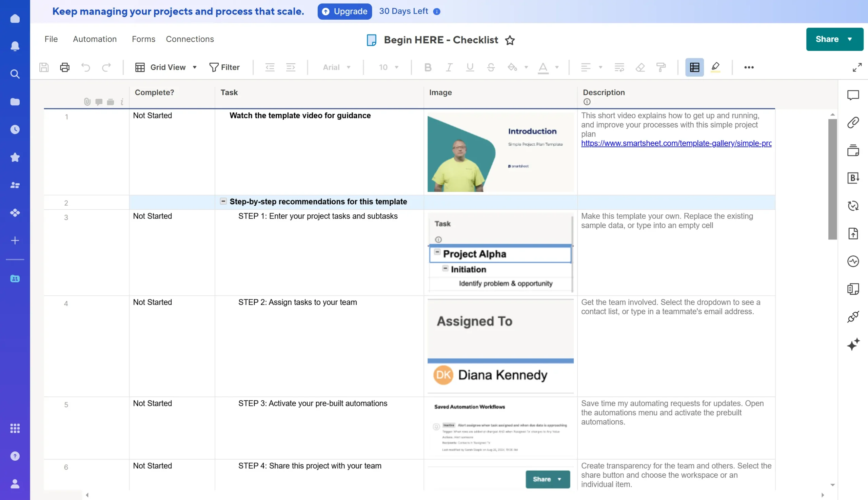The image size is (868, 500).
Task: Open the Automation menu
Action: pyautogui.click(x=95, y=39)
